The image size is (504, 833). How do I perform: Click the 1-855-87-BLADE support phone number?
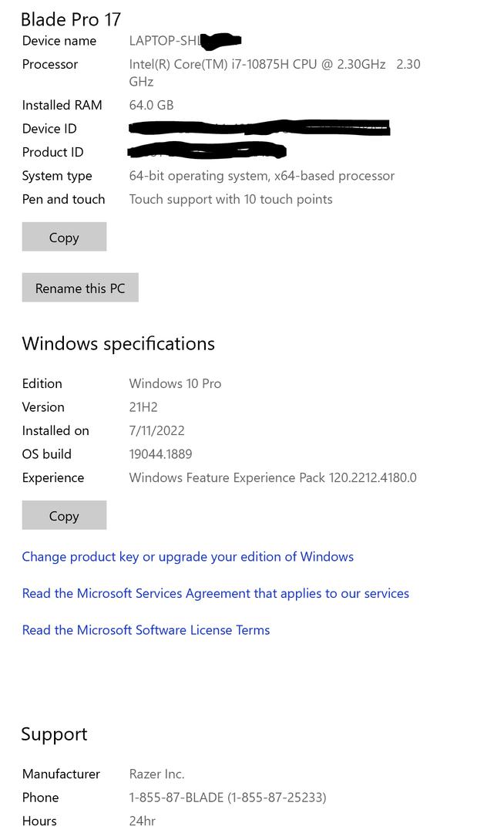[x=227, y=798]
